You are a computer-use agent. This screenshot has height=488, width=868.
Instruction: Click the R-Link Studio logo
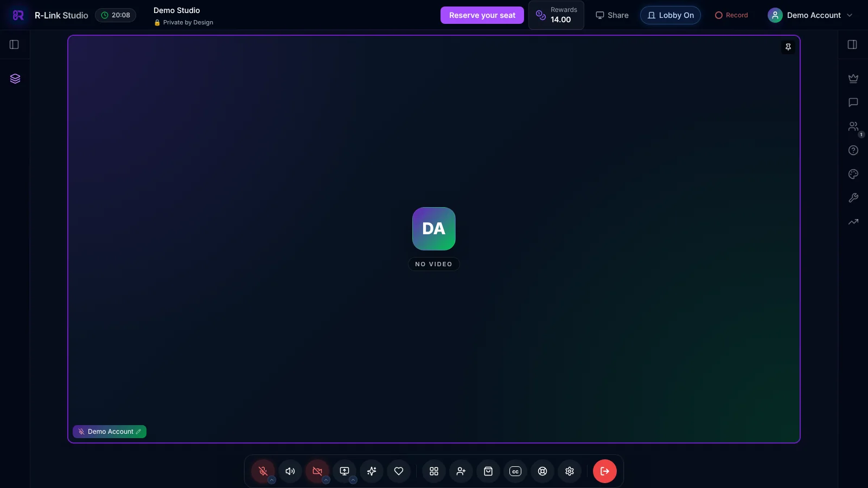tap(18, 15)
